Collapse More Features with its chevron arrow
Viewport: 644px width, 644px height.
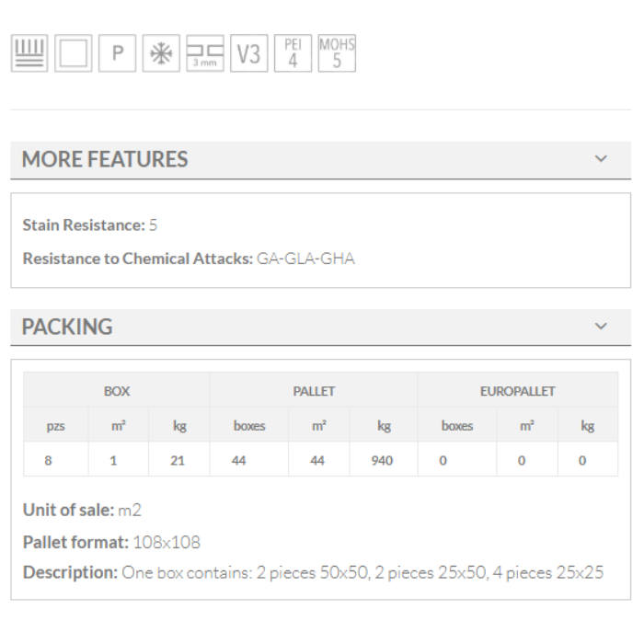tap(601, 159)
